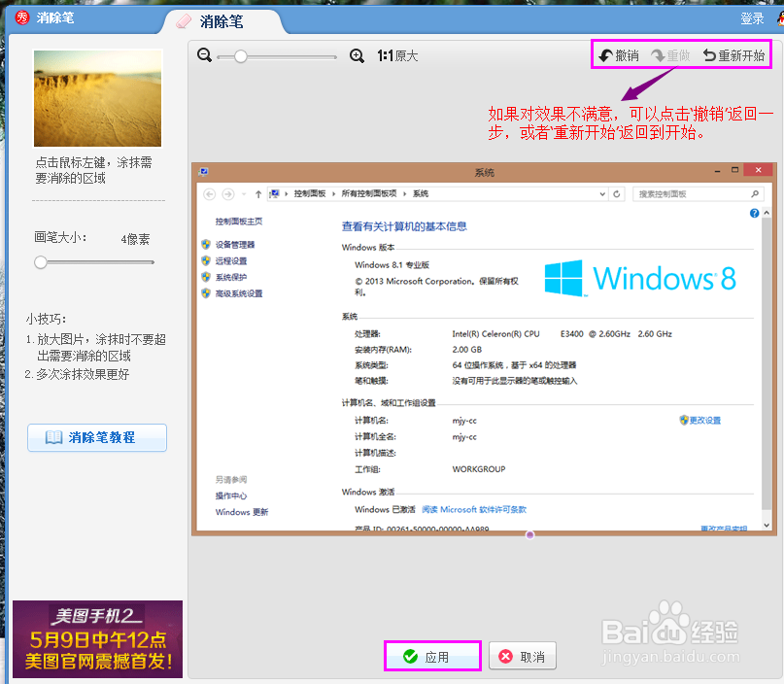The height and width of the screenshot is (684, 784).
Task: Open 设备管理器 link
Action: click(235, 245)
